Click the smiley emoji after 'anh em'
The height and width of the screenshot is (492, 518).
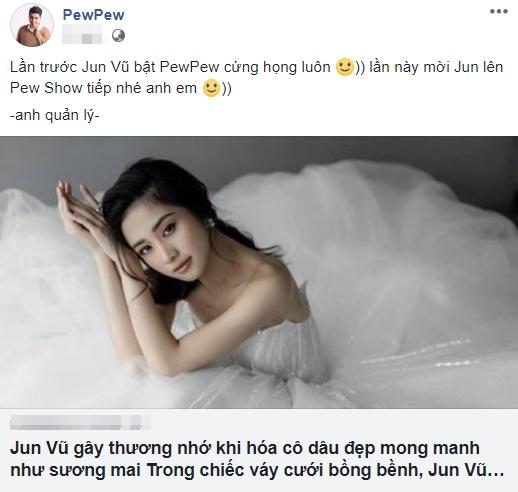tap(212, 88)
